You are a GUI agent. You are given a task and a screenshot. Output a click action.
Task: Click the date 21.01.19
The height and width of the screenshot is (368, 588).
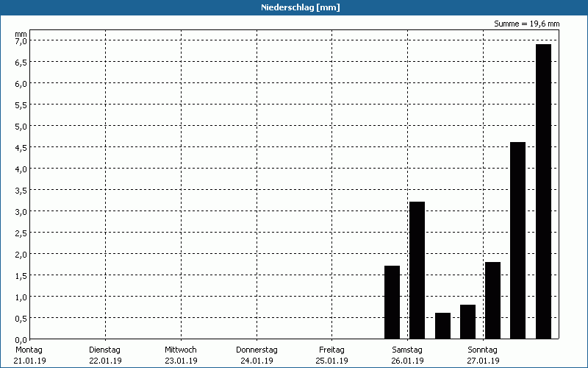pos(29,361)
